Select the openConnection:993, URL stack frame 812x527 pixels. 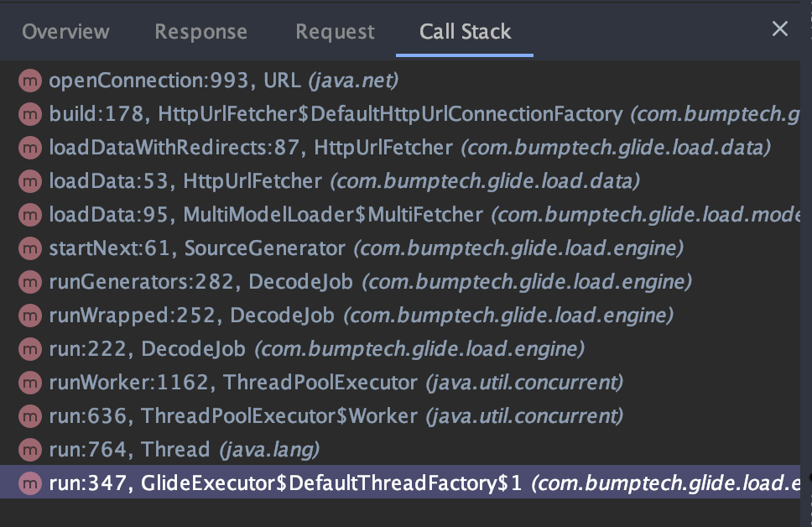[x=400, y=81]
